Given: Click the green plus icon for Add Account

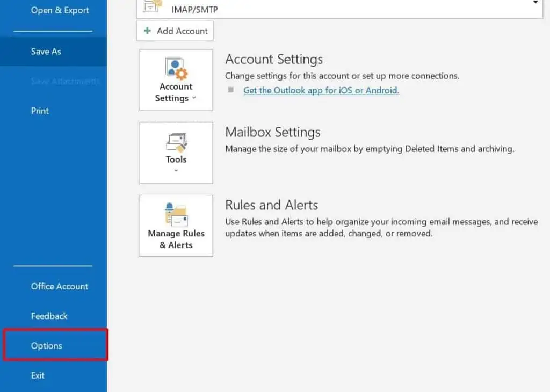Looking at the screenshot, I should [147, 31].
